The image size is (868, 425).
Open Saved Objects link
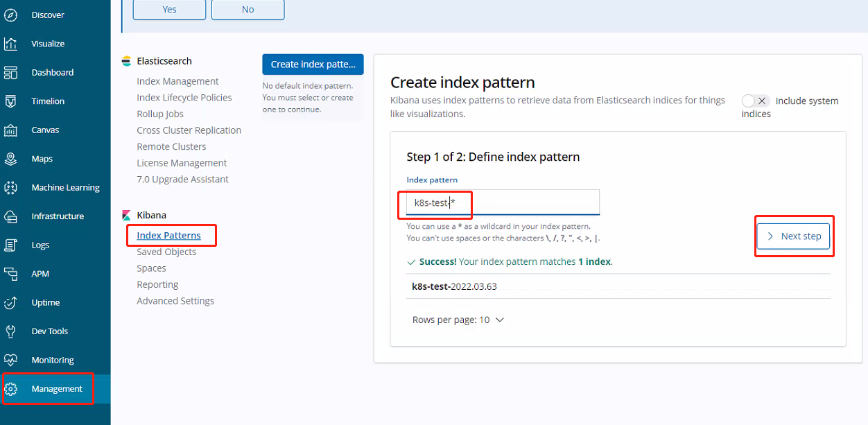[166, 252]
